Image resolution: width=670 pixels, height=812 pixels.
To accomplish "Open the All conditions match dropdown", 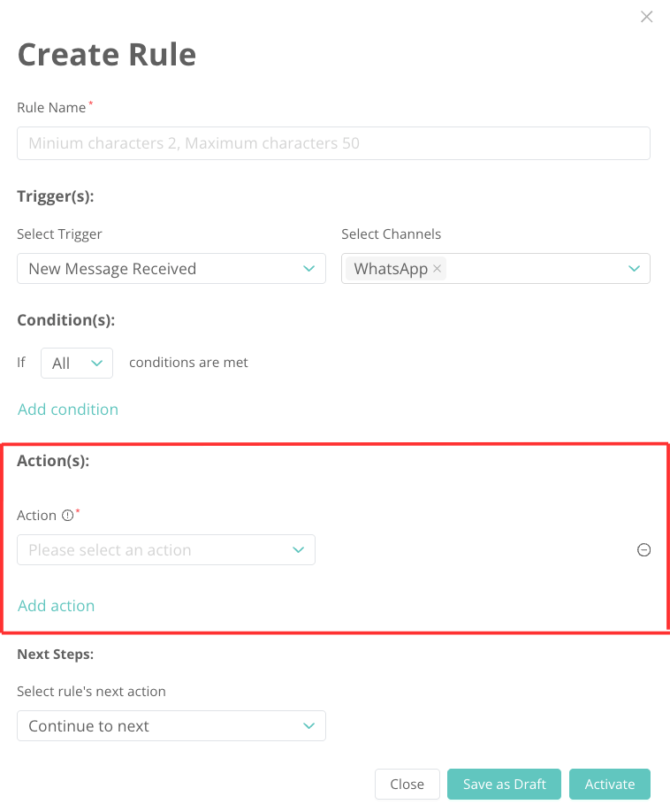I will [x=77, y=363].
